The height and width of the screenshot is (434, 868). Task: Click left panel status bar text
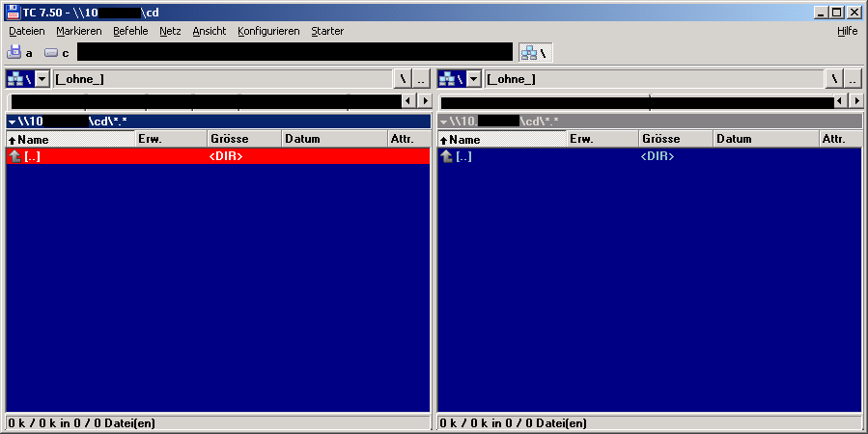[82, 423]
